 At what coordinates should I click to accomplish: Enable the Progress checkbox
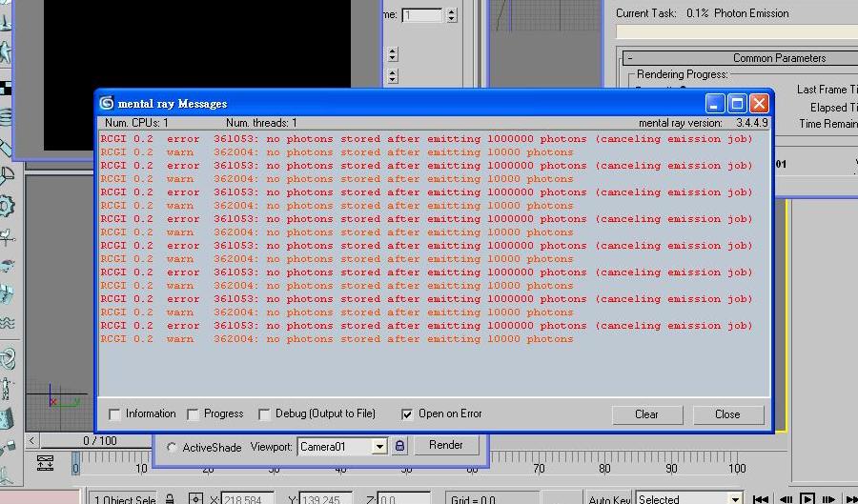click(193, 414)
